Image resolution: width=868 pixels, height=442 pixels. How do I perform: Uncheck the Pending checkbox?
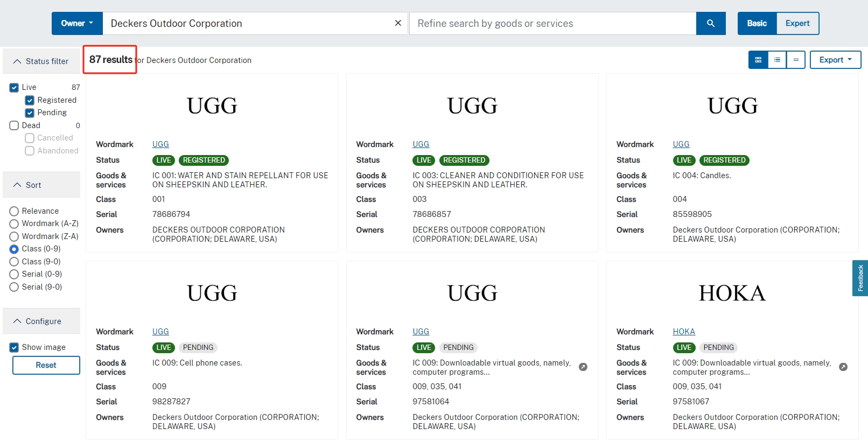coord(30,113)
